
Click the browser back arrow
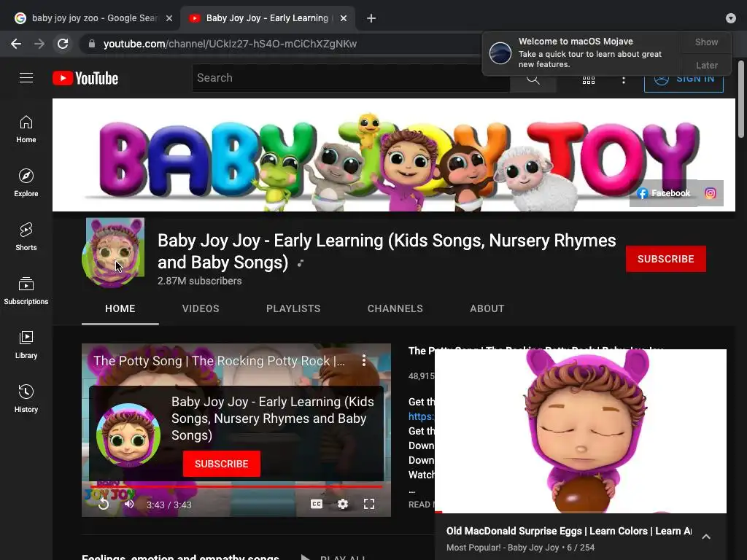click(x=16, y=44)
